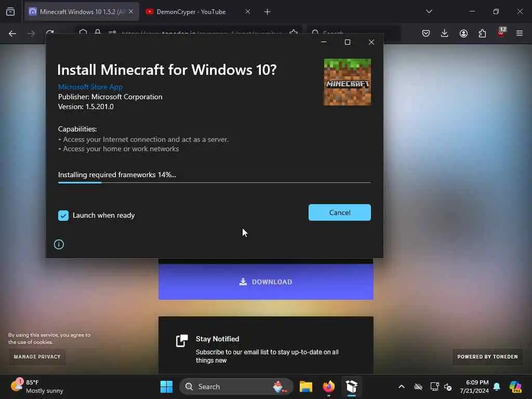Image resolution: width=532 pixels, height=399 pixels.
Task: Open a new browser tab
Action: [x=268, y=12]
